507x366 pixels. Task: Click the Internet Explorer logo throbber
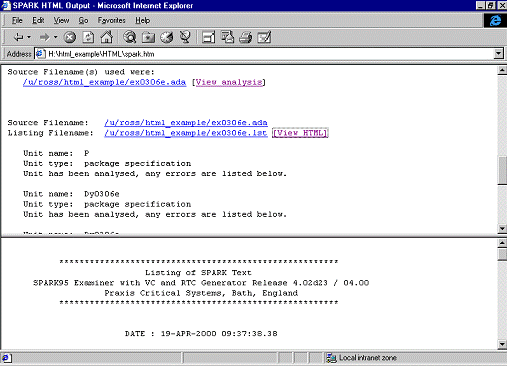[495, 20]
